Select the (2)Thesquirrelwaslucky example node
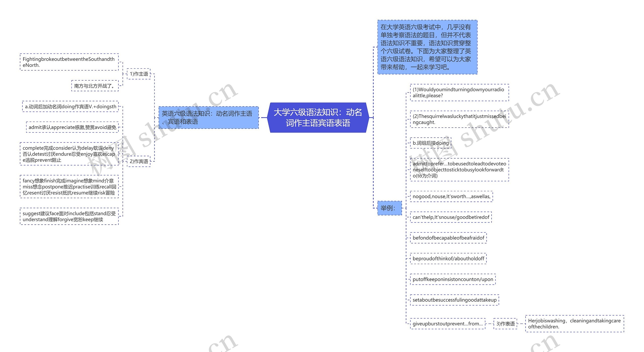 coord(459,119)
